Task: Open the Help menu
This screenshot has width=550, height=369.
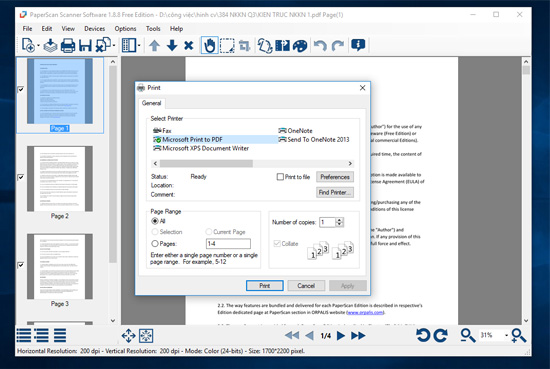Action: (176, 29)
